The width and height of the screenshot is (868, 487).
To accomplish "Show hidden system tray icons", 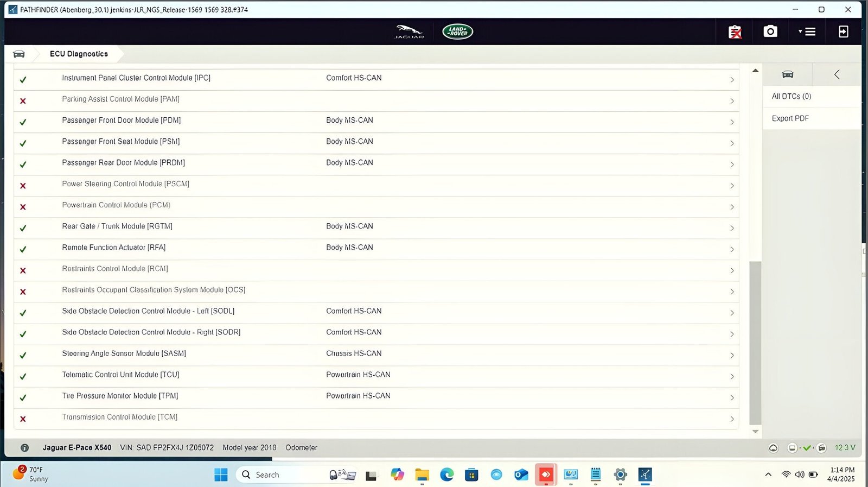I will (768, 475).
